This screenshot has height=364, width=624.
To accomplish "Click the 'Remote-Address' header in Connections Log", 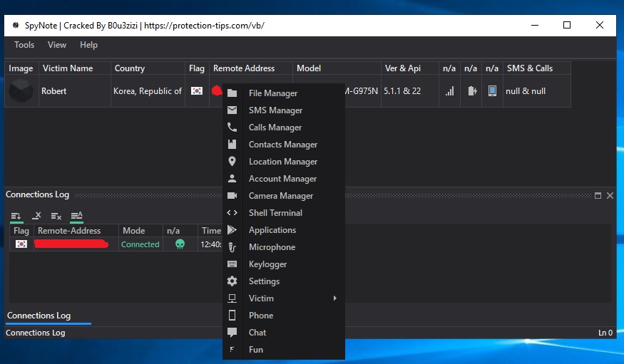I will click(76, 231).
